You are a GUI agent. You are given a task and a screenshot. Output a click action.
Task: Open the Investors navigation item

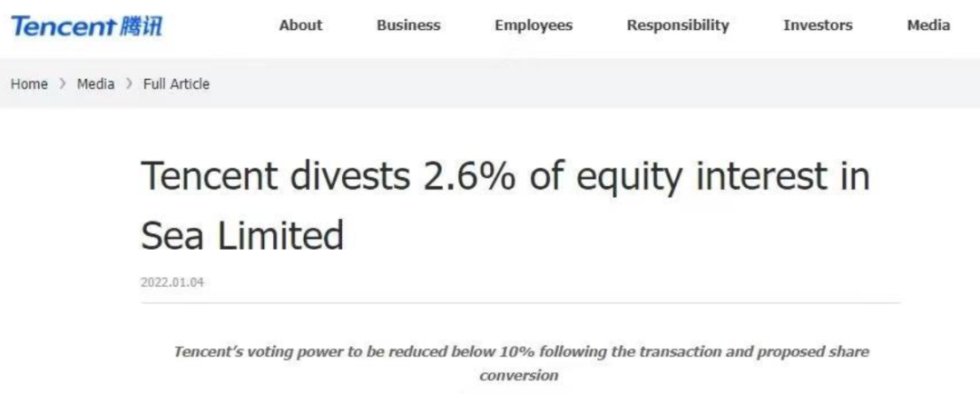tap(818, 25)
